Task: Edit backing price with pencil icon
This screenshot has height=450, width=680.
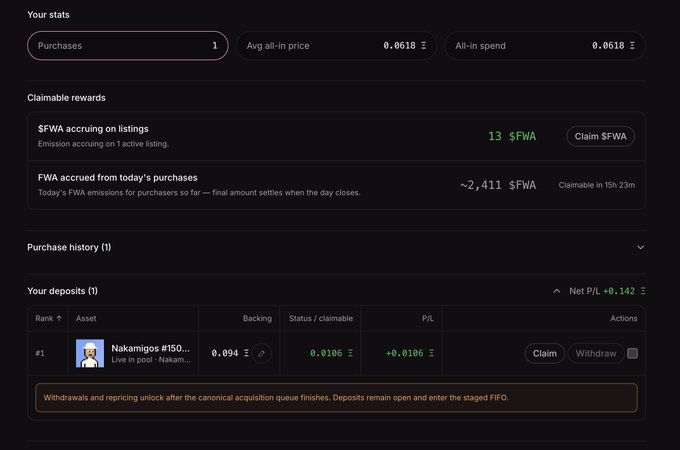Action: point(262,353)
